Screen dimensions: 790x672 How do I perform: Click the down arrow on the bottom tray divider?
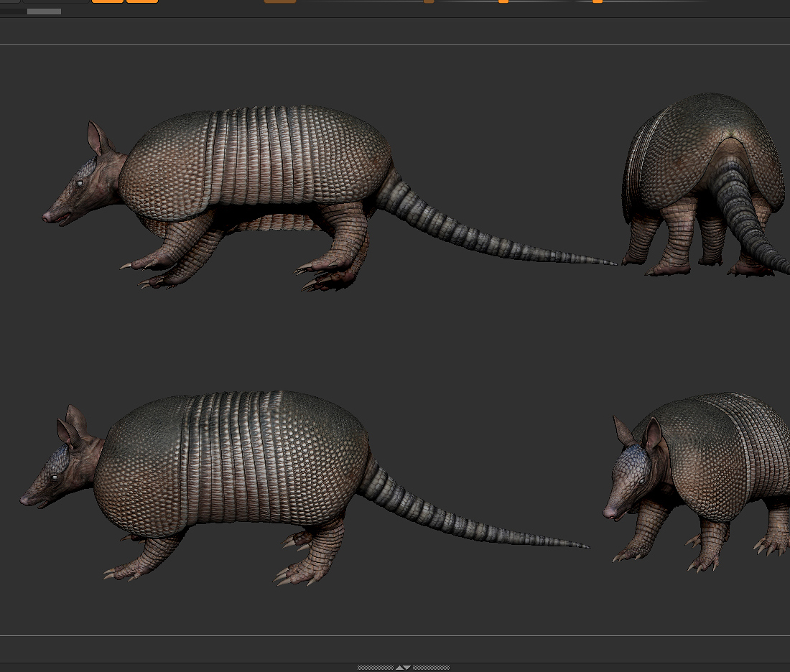tap(407, 668)
